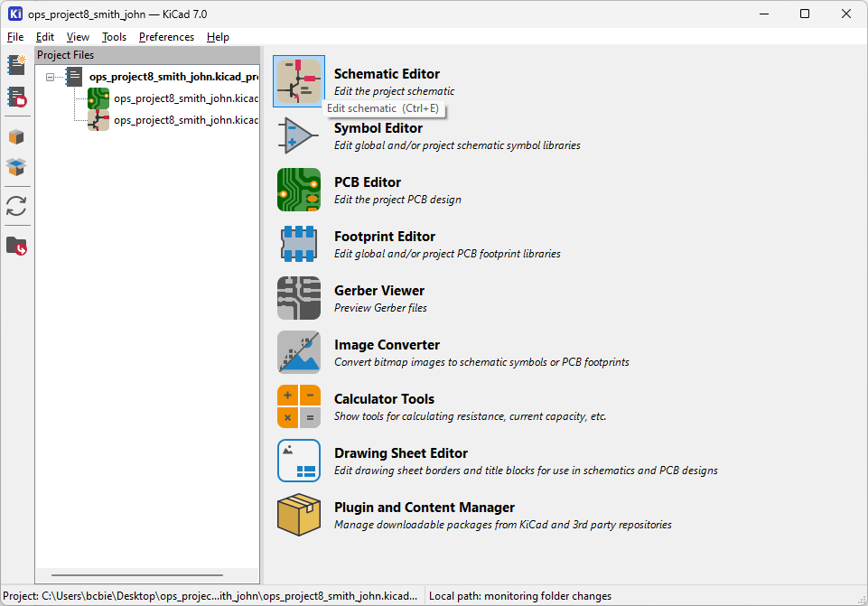
Task: Open the Tools menu
Action: click(x=114, y=37)
